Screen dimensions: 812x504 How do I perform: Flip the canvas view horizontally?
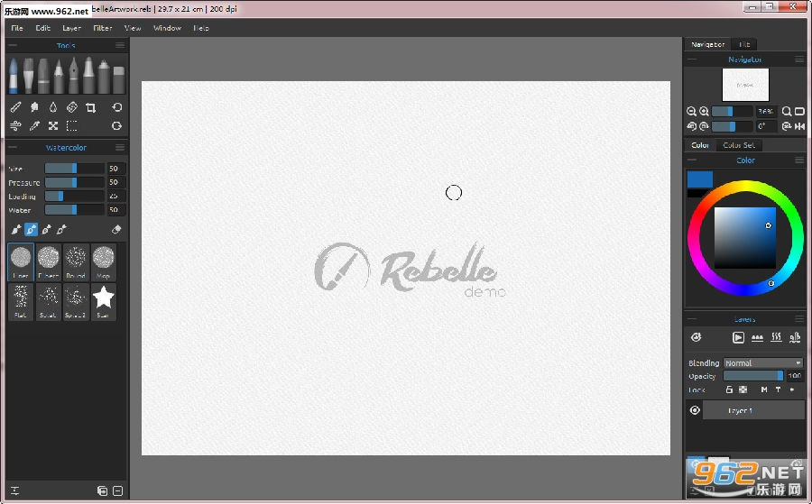pyautogui.click(x=799, y=126)
